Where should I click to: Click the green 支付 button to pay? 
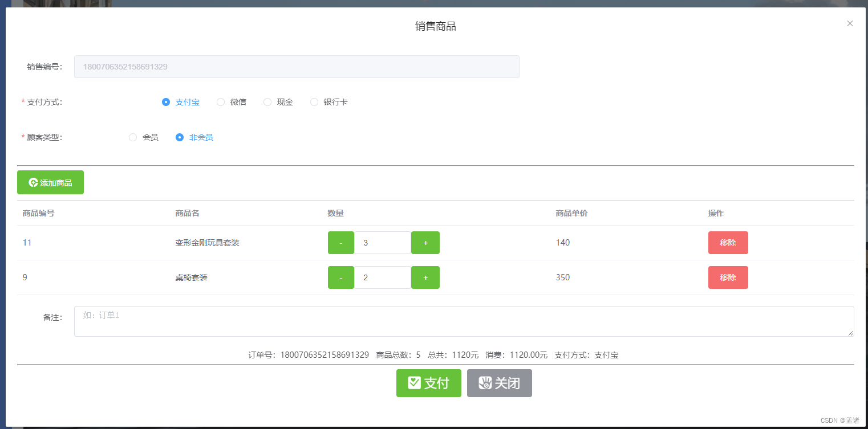click(x=429, y=383)
